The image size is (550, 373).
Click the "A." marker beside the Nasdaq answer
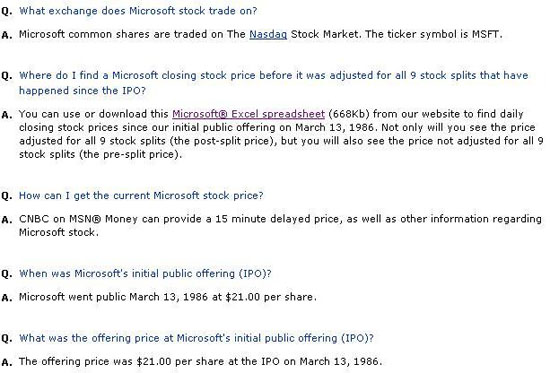coord(6,35)
